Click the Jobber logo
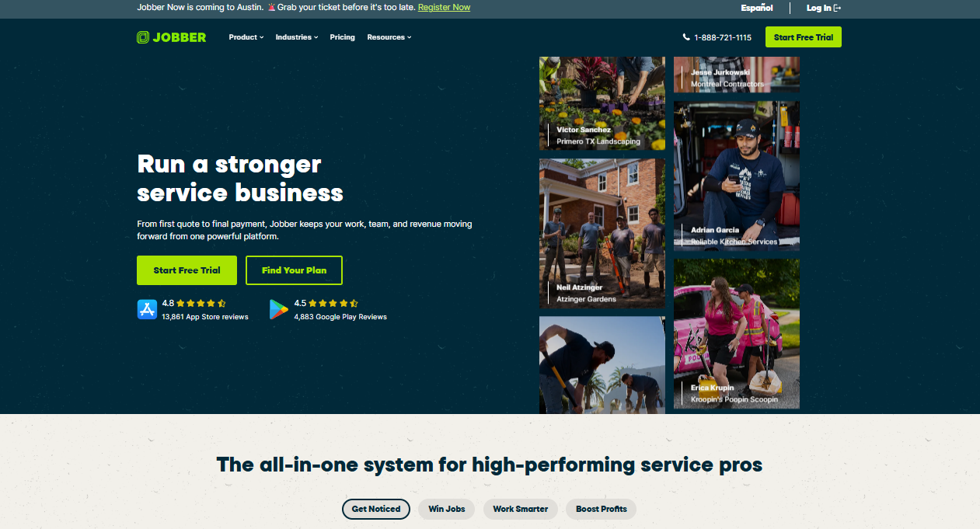The image size is (980, 529). [172, 37]
